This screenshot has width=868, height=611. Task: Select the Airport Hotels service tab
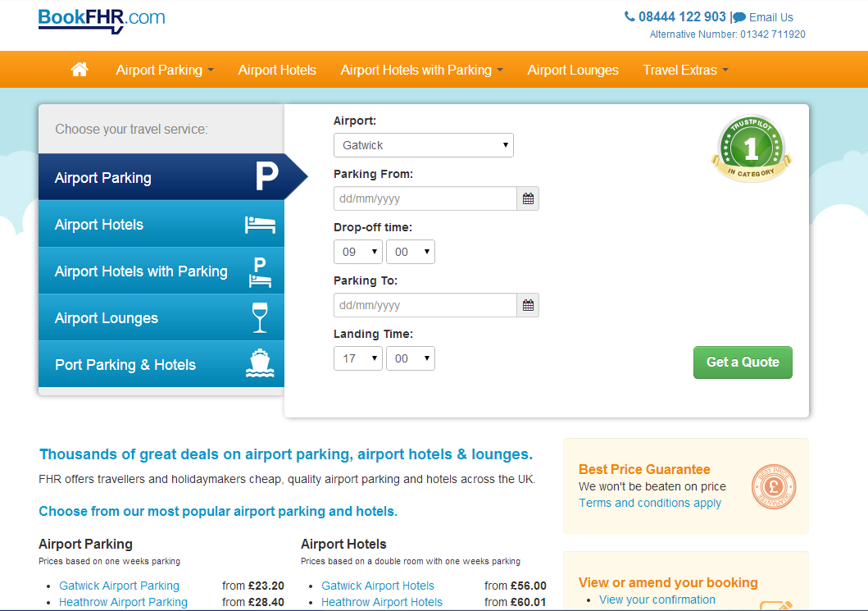click(161, 224)
